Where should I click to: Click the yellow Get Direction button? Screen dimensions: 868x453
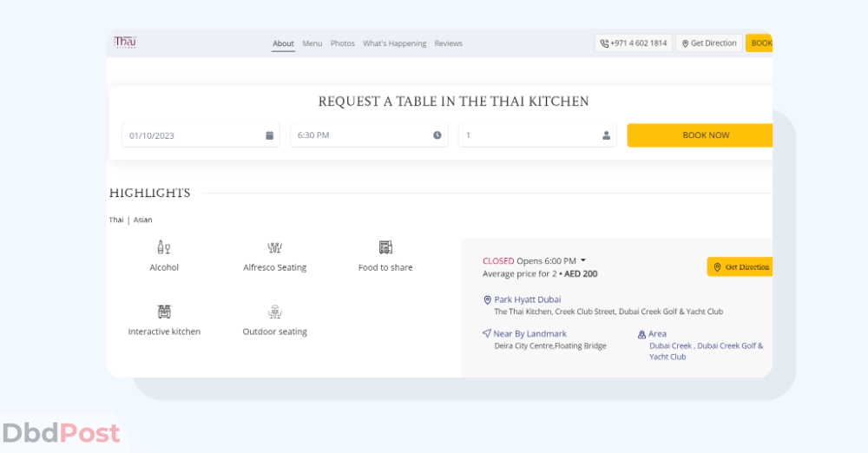(740, 267)
